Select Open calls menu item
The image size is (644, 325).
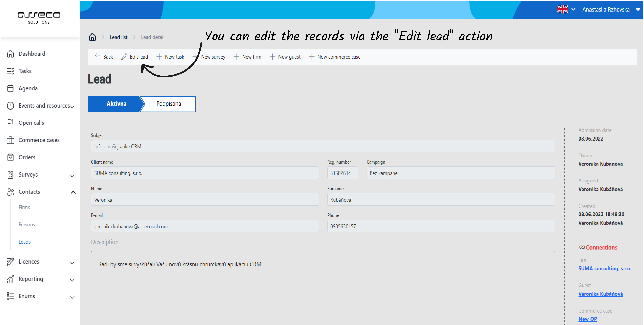tap(31, 123)
